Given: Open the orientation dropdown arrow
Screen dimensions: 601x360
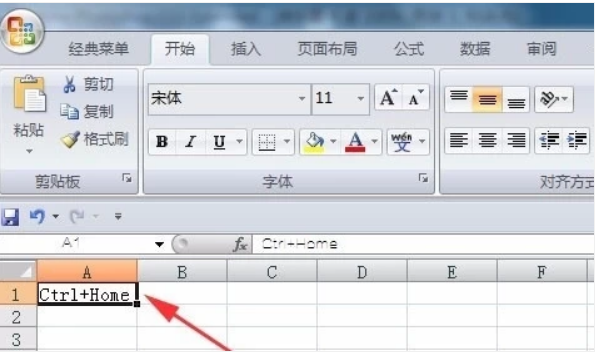Looking at the screenshot, I should (565, 99).
